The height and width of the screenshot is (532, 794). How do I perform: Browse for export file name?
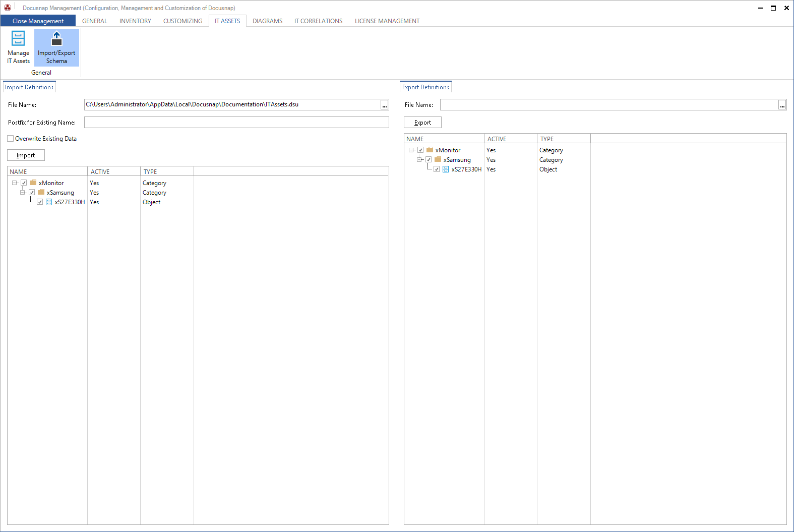click(x=782, y=105)
